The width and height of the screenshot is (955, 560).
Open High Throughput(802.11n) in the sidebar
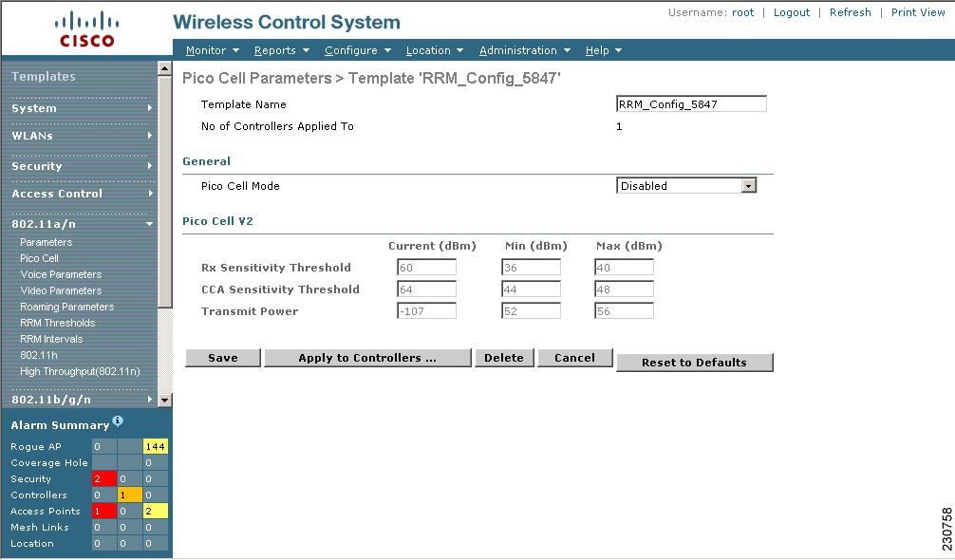(80, 371)
